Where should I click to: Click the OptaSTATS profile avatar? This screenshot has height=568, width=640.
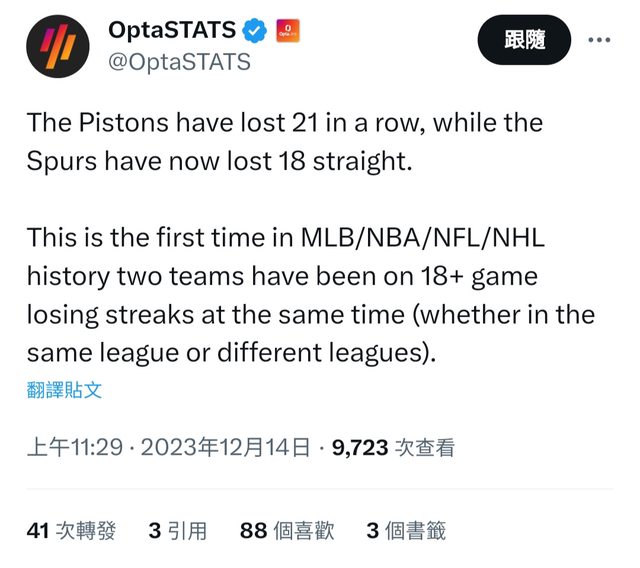click(58, 46)
